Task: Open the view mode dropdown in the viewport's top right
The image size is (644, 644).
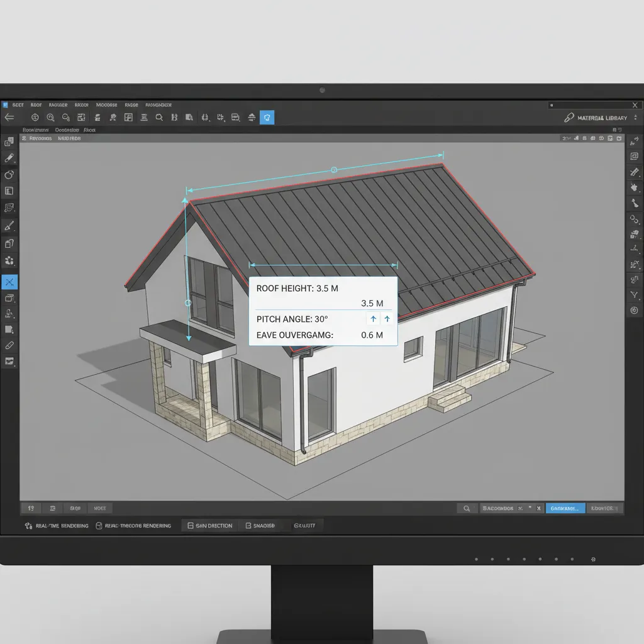Action: click(569, 138)
